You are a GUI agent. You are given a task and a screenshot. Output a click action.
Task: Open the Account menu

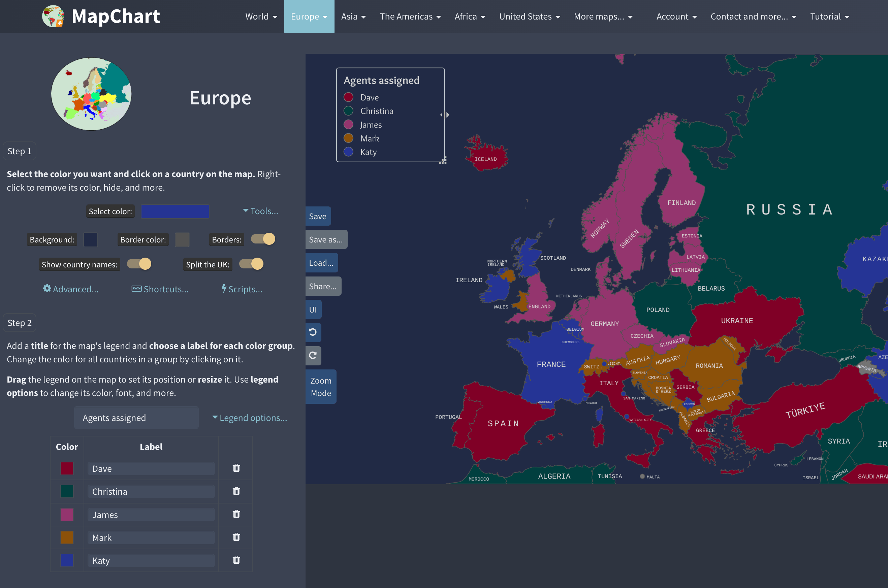coord(676,17)
